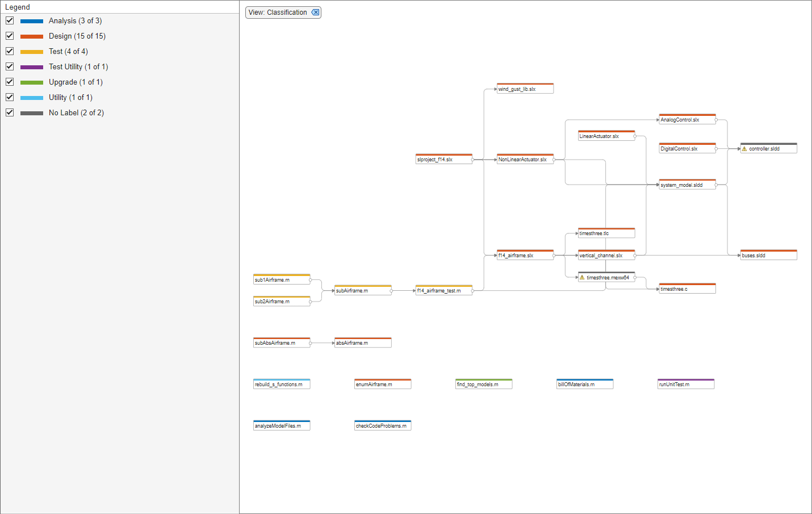Select the slproject_f14.slx node
The width and height of the screenshot is (812, 514).
tap(444, 160)
